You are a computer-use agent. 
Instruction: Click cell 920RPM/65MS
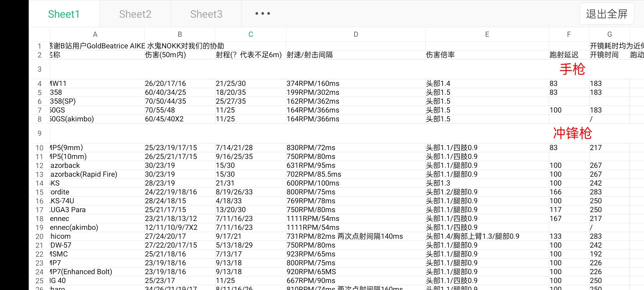(x=356, y=272)
